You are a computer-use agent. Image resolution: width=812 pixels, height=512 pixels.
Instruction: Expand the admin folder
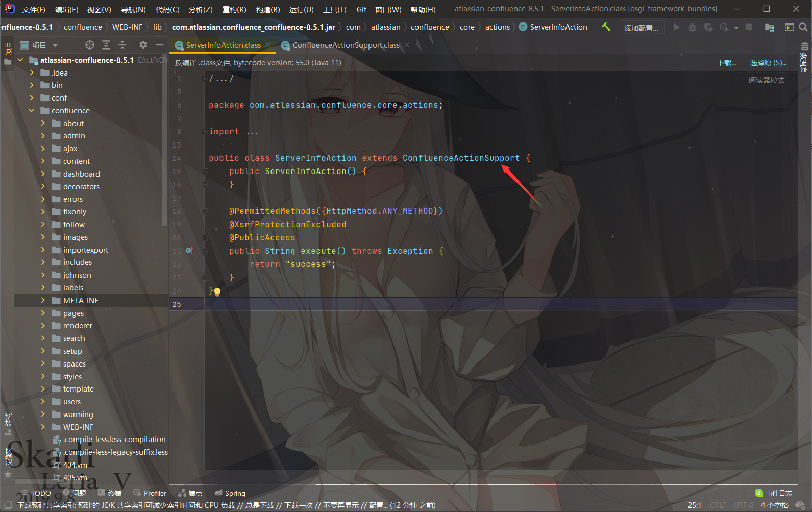tap(43, 135)
